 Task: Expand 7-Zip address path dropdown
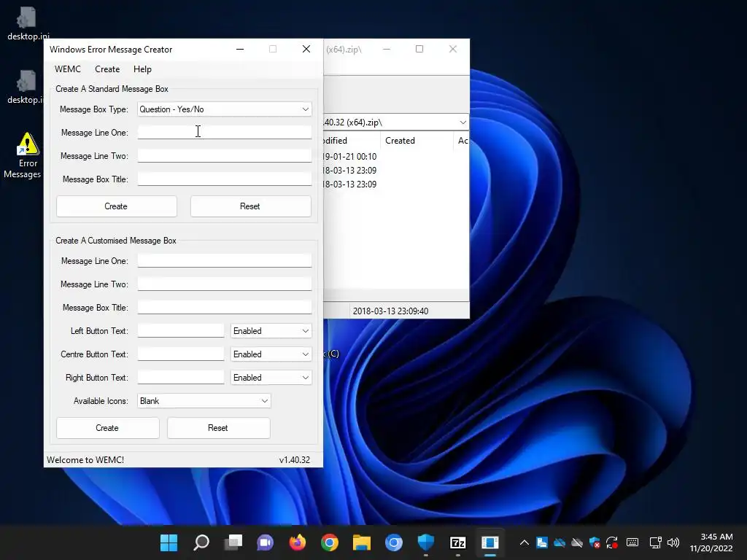(462, 122)
